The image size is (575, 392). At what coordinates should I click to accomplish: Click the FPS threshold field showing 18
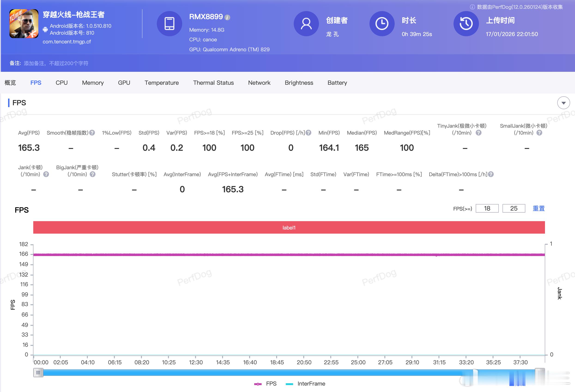pyautogui.click(x=487, y=208)
